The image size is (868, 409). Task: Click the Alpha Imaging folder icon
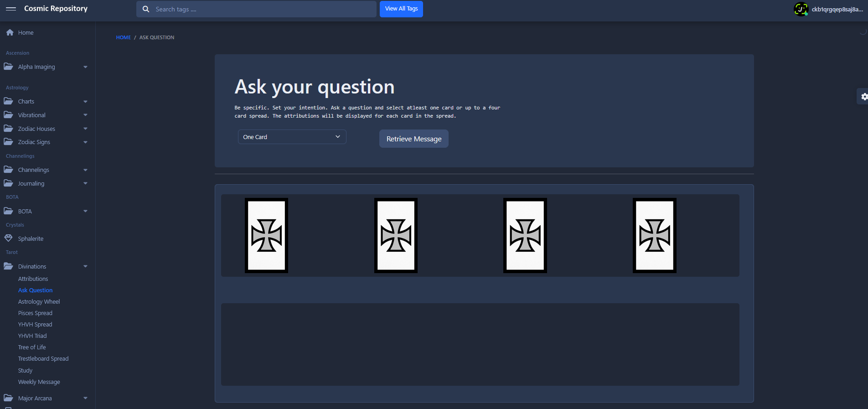(x=8, y=67)
